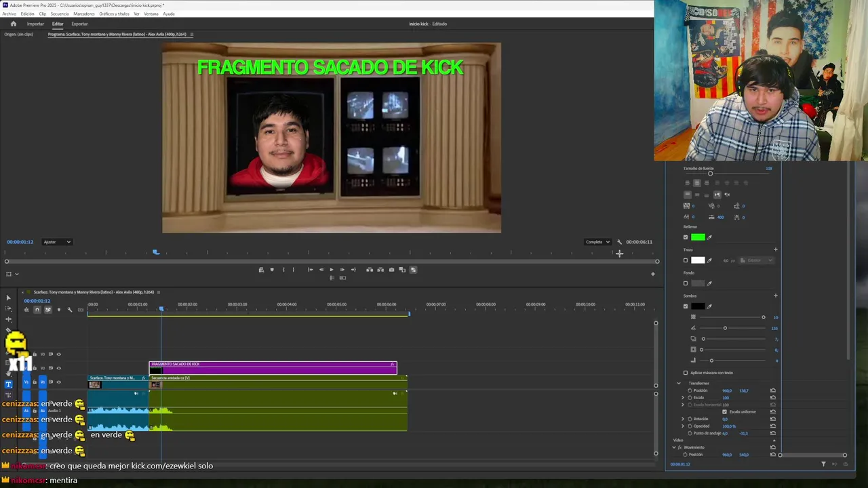Collapse the Transformar section
The width and height of the screenshot is (868, 488).
[679, 383]
